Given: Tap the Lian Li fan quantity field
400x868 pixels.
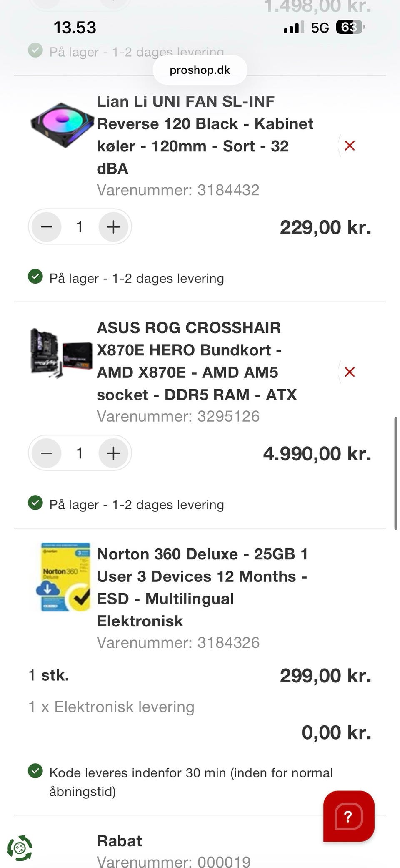Looking at the screenshot, I should tap(80, 227).
